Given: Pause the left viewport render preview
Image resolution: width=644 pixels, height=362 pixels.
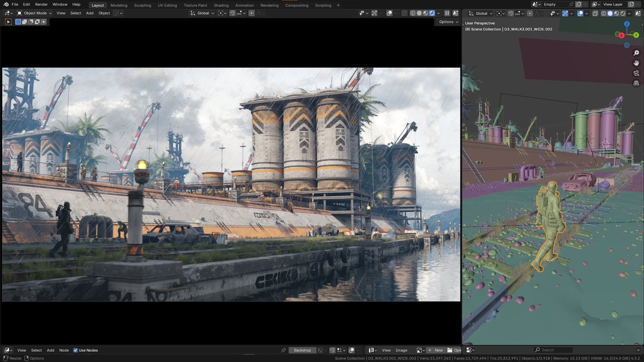Looking at the screenshot, I should pyautogui.click(x=447, y=13).
